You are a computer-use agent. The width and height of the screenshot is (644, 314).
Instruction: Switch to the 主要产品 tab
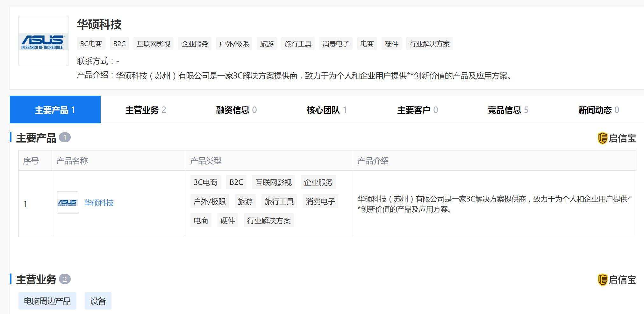[x=55, y=110]
